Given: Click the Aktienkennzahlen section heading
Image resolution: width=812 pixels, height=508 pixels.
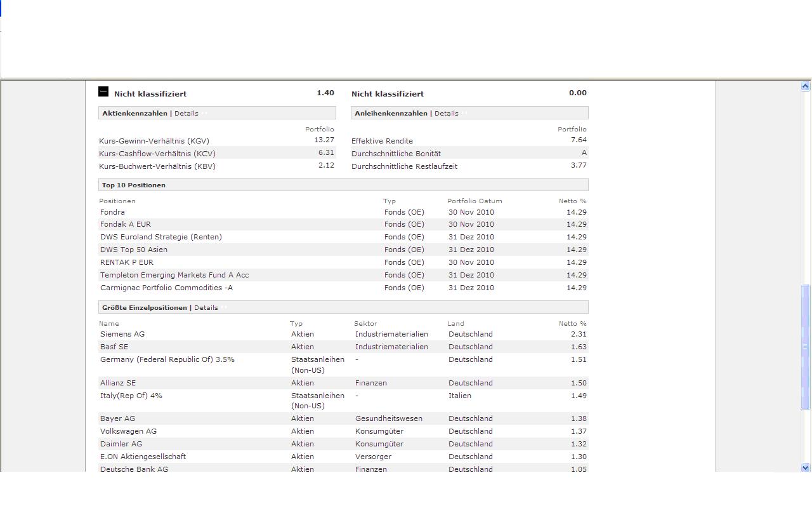Looking at the screenshot, I should click(134, 113).
